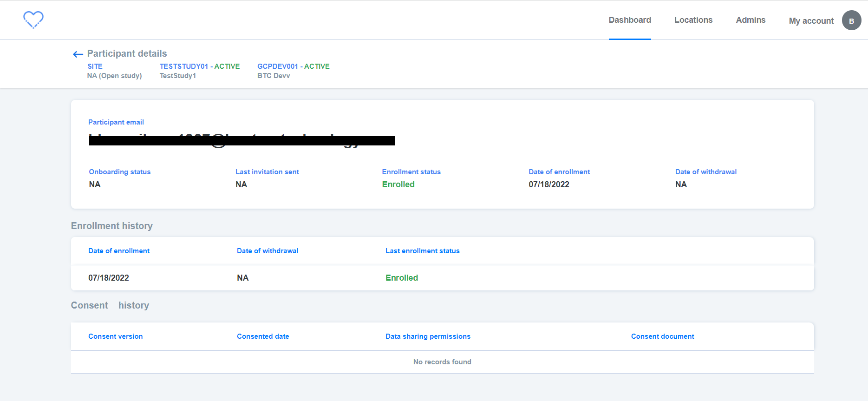Click the Date of withdrawal column header
The image size is (868, 401).
pyautogui.click(x=268, y=251)
